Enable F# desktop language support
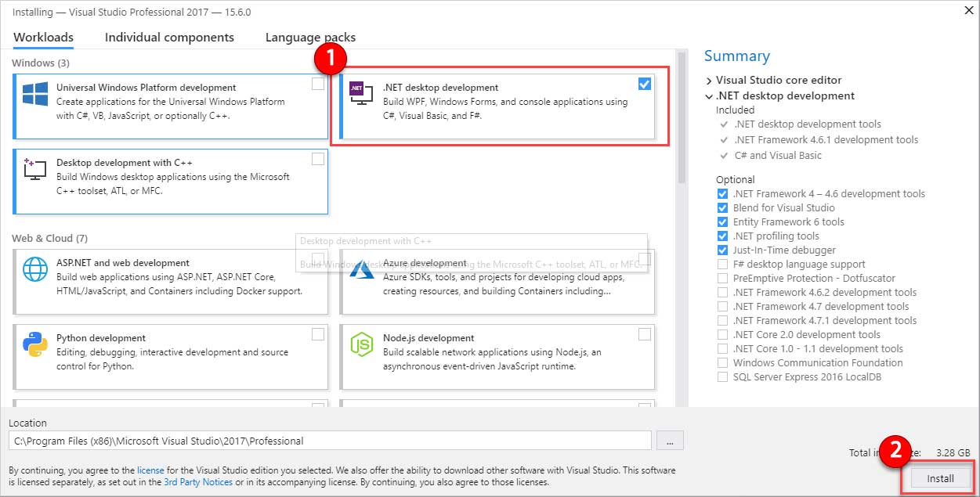This screenshot has width=980, height=497. pyautogui.click(x=722, y=264)
